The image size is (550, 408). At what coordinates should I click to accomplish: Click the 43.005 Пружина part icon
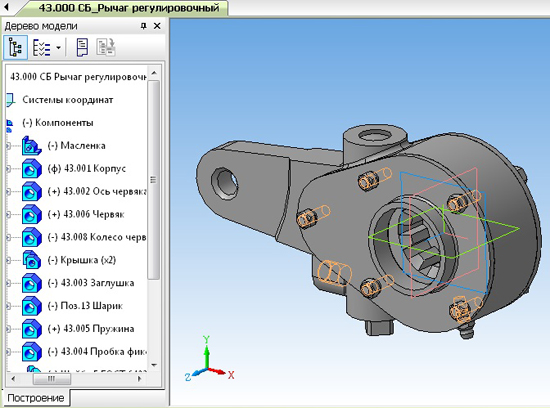pyautogui.click(x=32, y=329)
